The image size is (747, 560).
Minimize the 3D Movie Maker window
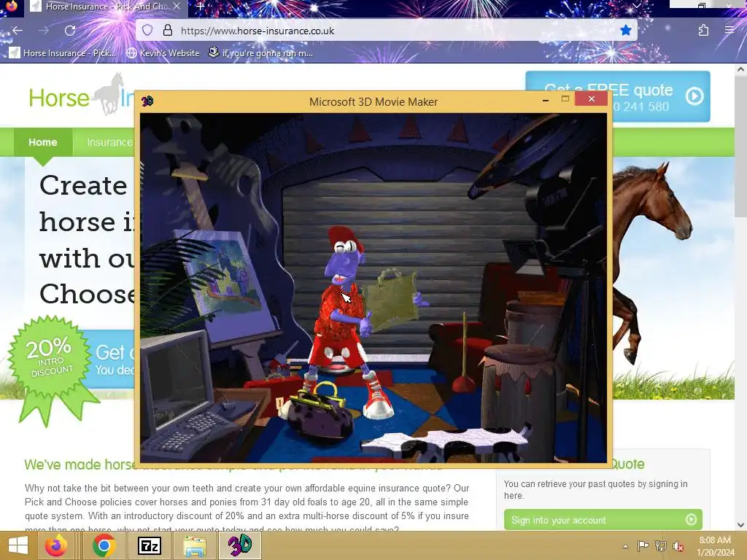click(546, 99)
